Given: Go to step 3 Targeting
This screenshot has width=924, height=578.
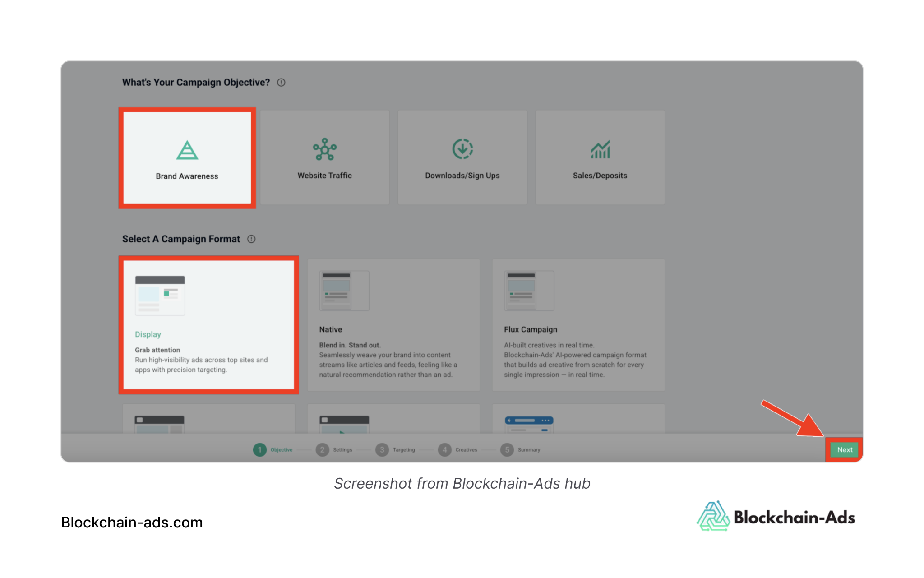Looking at the screenshot, I should (x=395, y=450).
